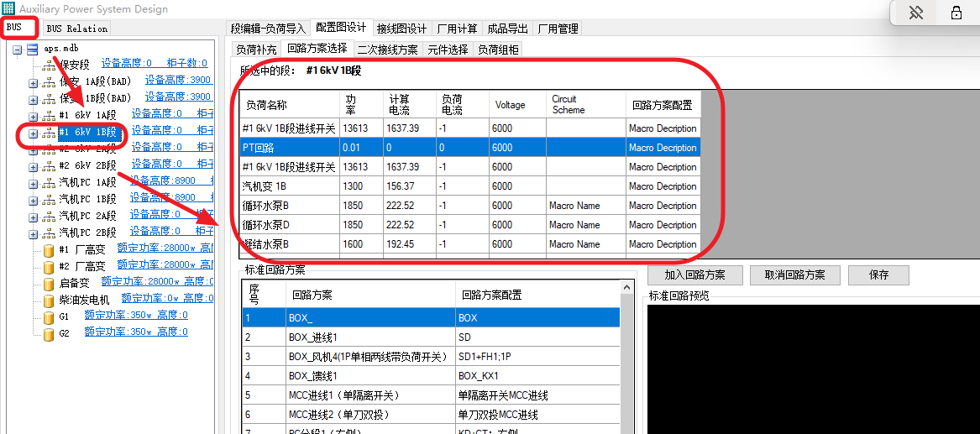
Task: Open 额定功率:0w link for 柴油发电机
Action: pos(151,298)
